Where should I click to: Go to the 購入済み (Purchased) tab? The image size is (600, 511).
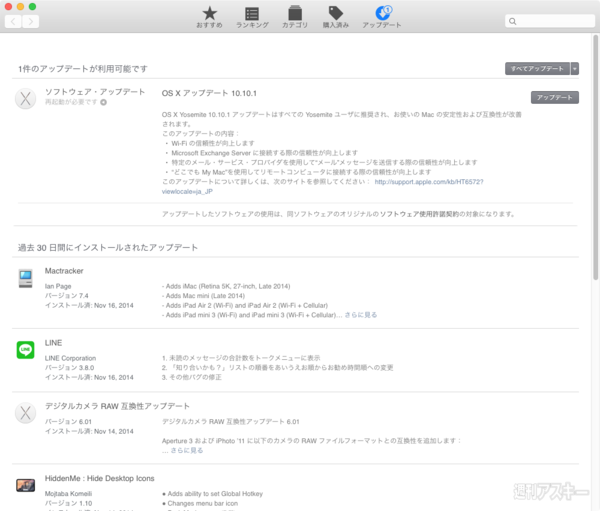(336, 17)
